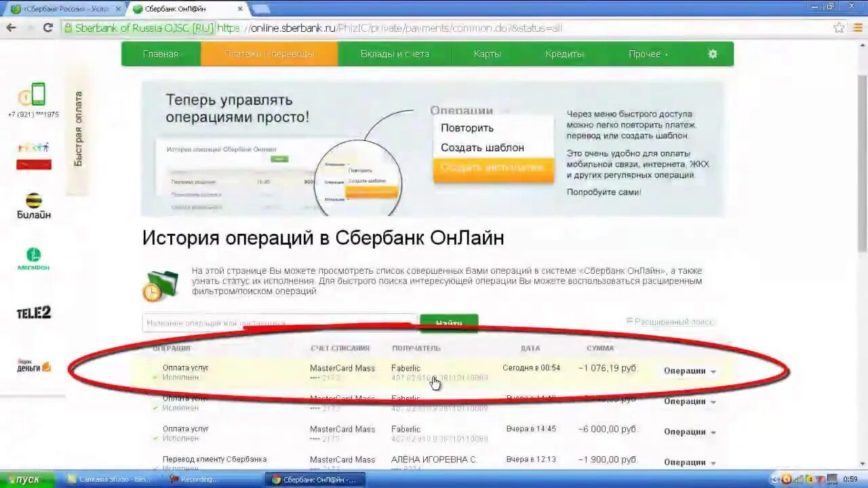Click the ДАТА column header
This screenshot has height=488, width=868.
530,348
